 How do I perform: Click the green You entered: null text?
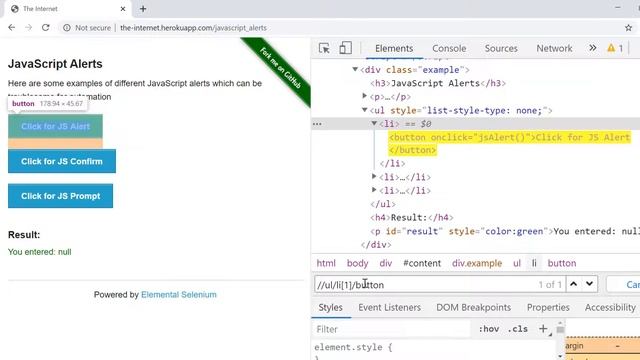[40, 252]
